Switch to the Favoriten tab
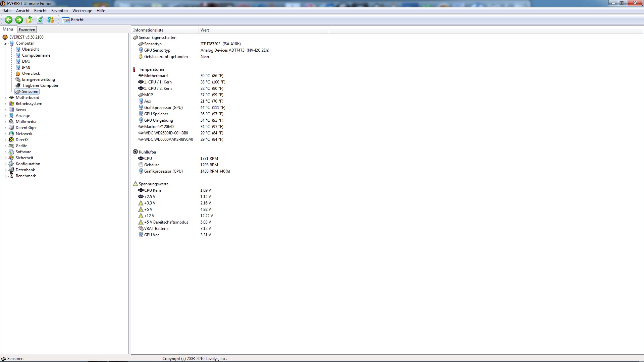 (x=27, y=30)
